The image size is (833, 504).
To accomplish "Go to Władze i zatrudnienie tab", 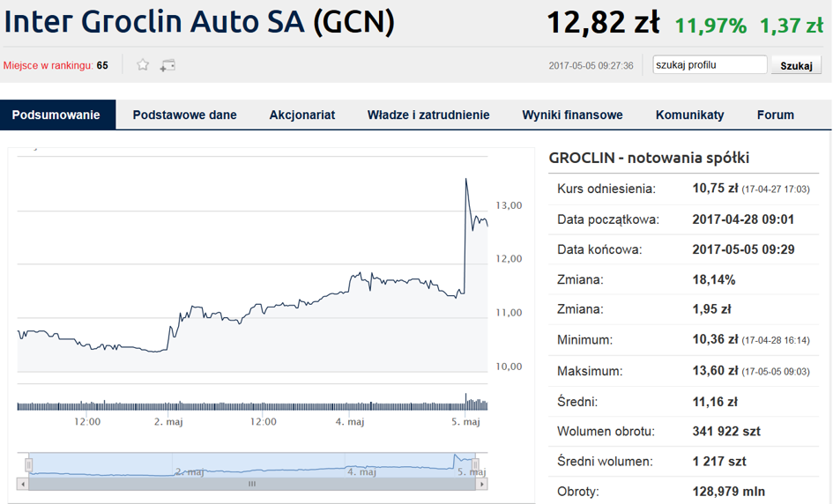I will [x=428, y=115].
